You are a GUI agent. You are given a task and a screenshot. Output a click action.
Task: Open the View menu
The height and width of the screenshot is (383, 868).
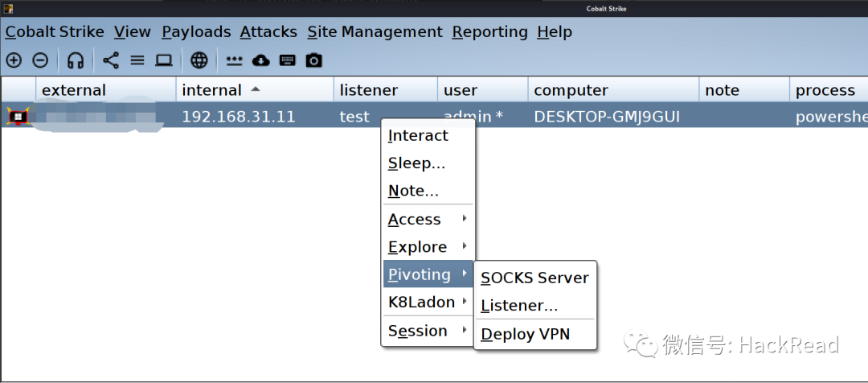click(x=133, y=32)
